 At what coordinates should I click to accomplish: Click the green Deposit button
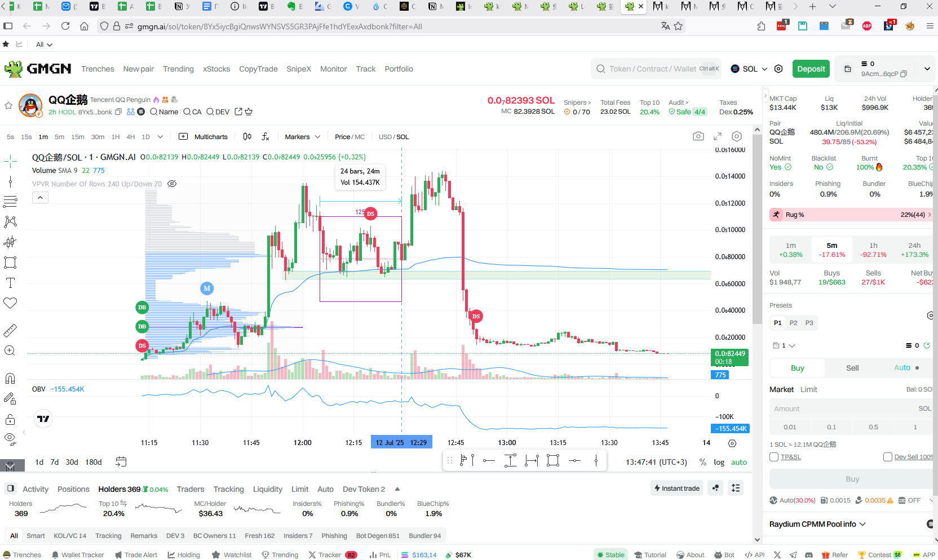(811, 69)
